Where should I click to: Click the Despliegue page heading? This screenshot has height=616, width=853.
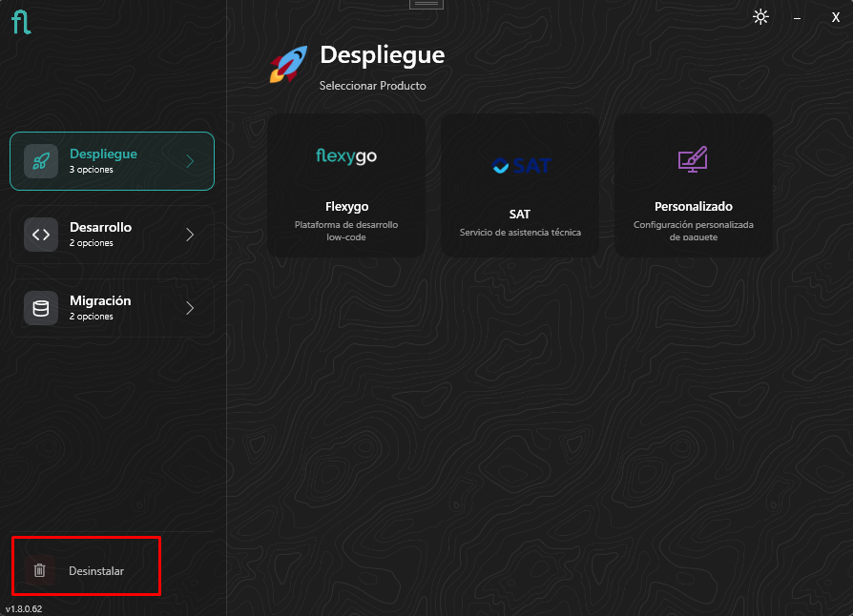coord(382,55)
